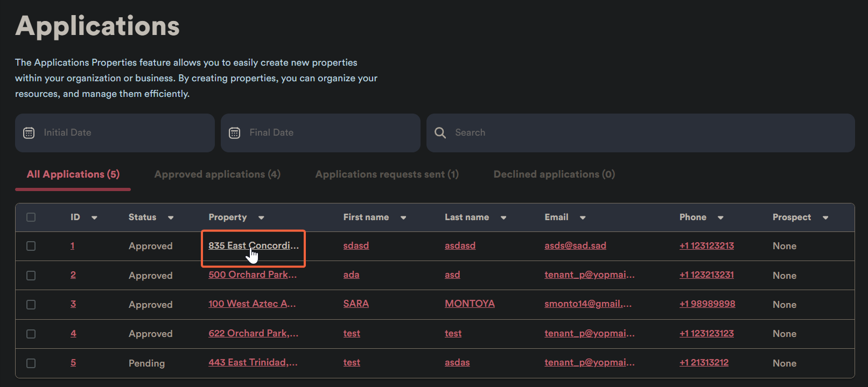Check the box for application 1

(x=31, y=246)
